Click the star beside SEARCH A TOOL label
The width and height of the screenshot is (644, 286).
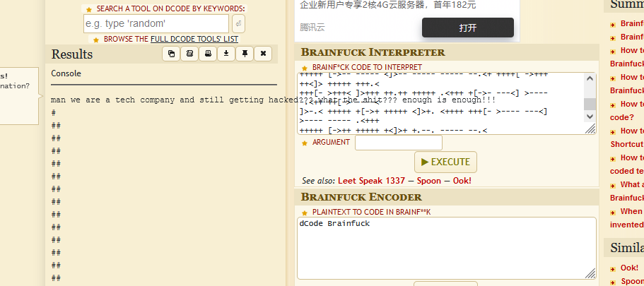point(89,9)
